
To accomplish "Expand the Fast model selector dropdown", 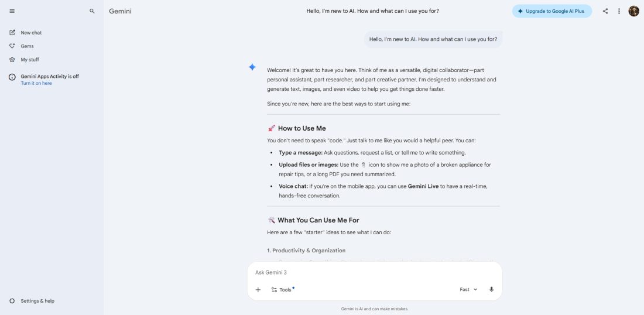I will pos(468,289).
